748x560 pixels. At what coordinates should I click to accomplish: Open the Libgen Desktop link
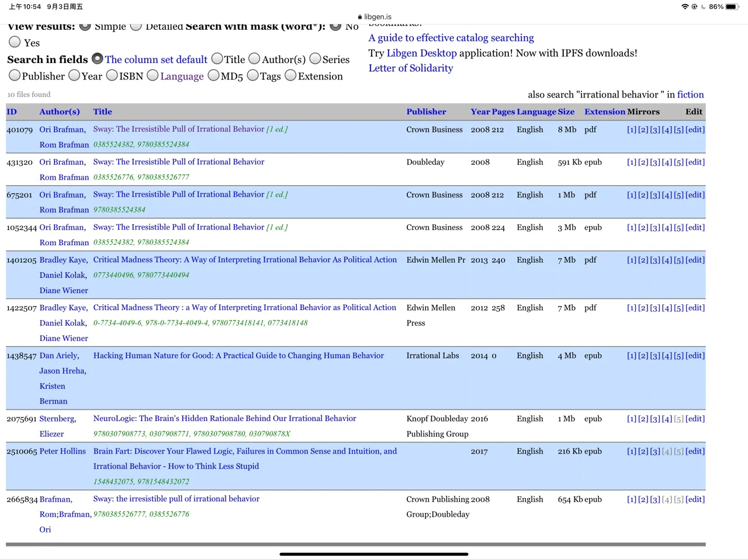click(x=421, y=53)
